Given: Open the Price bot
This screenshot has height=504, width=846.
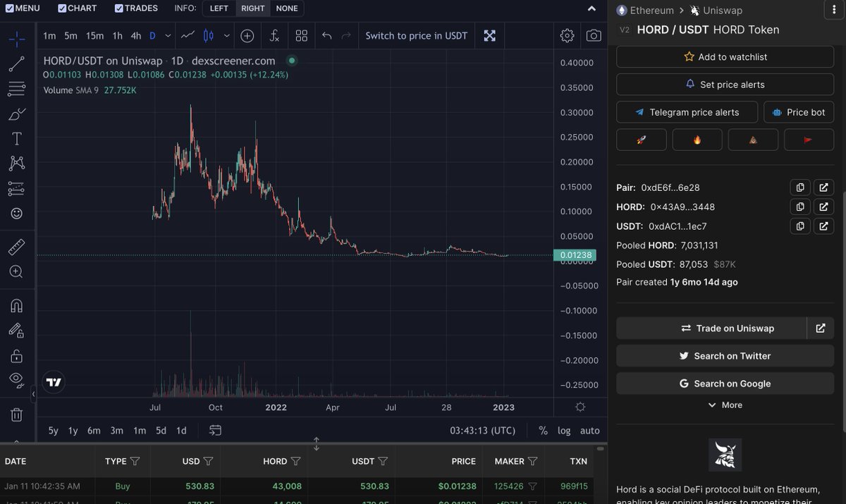Looking at the screenshot, I should [x=799, y=112].
